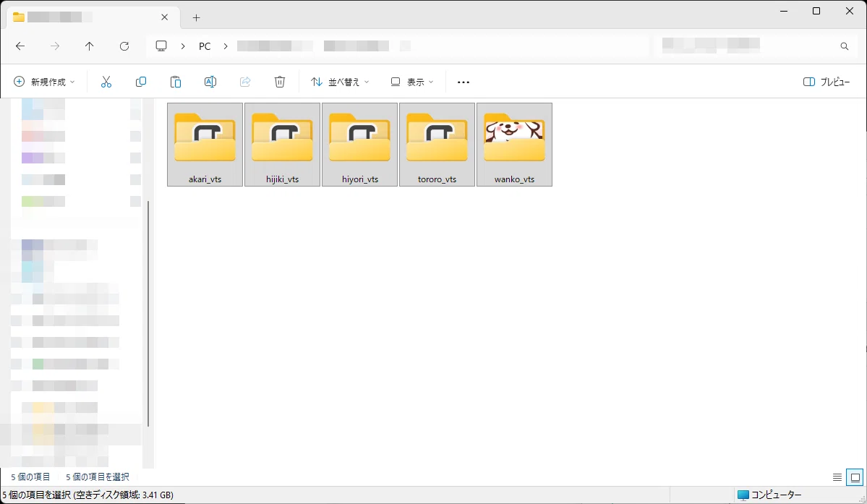Expand the chevron after PC in address bar
The width and height of the screenshot is (867, 504).
point(226,46)
